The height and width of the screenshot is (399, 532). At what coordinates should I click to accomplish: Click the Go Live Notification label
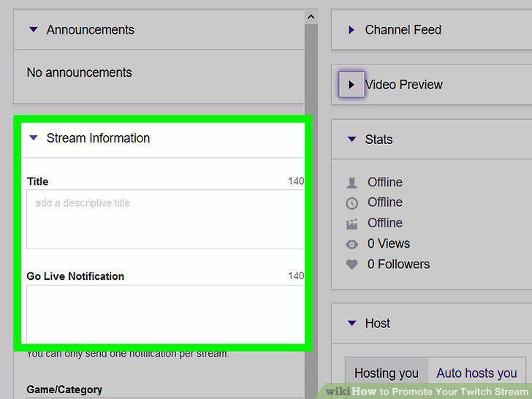(x=75, y=276)
